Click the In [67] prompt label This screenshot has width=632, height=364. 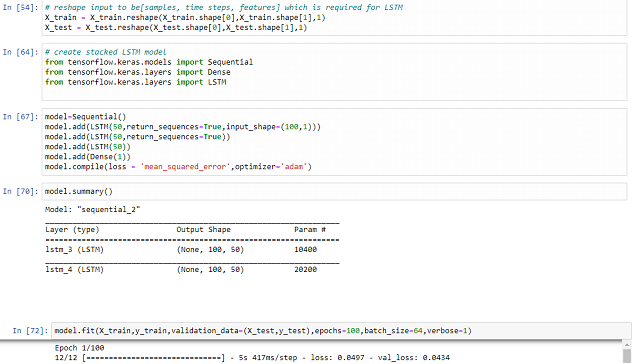(x=20, y=116)
